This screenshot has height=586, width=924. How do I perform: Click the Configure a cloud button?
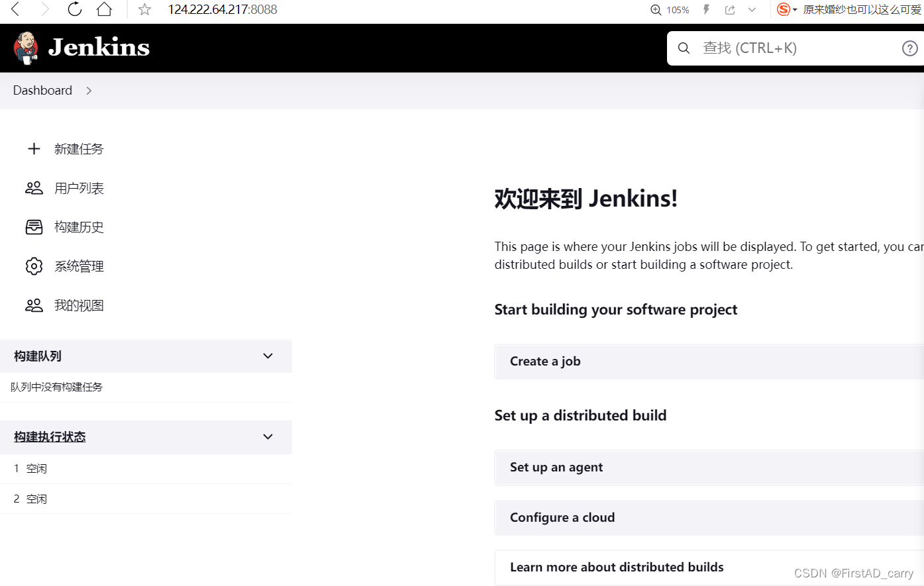[709, 518]
